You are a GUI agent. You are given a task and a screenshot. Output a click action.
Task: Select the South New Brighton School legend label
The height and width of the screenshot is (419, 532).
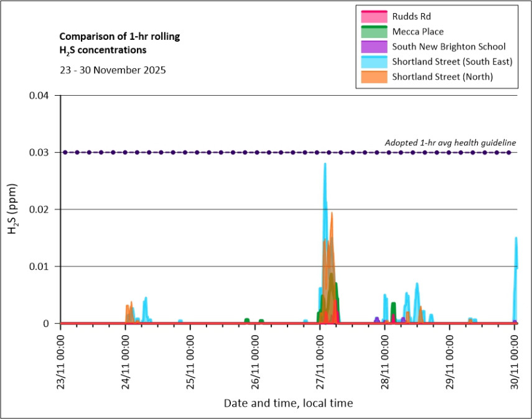(449, 47)
